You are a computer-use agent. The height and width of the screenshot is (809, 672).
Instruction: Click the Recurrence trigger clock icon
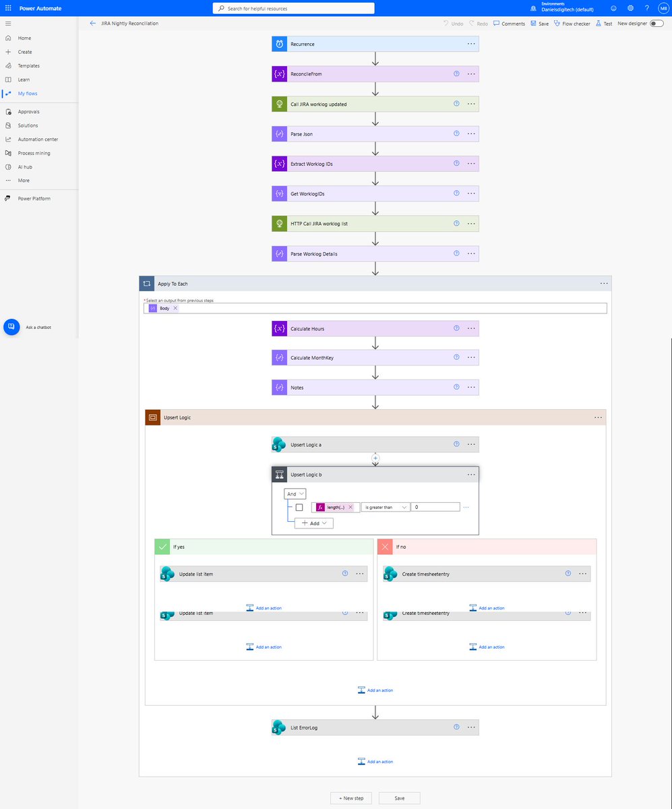tap(279, 44)
